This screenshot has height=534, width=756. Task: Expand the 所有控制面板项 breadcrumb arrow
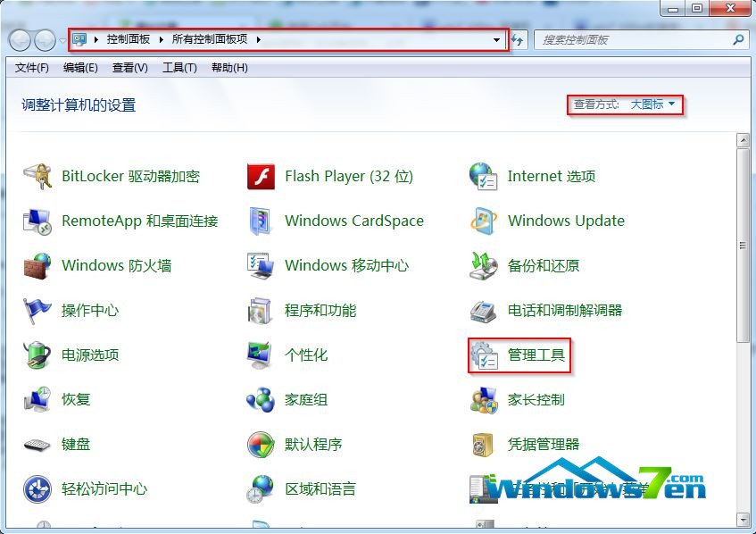[x=256, y=39]
